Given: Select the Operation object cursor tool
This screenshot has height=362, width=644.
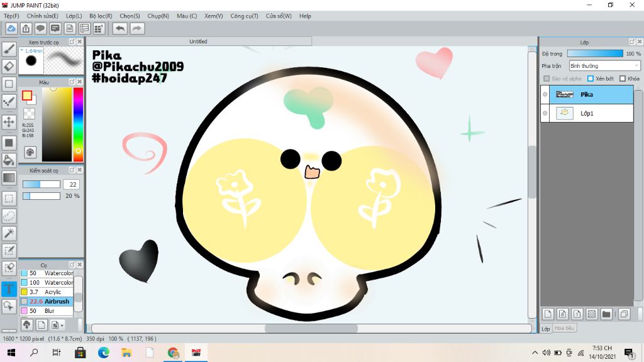Looking at the screenshot, I should tap(9, 306).
